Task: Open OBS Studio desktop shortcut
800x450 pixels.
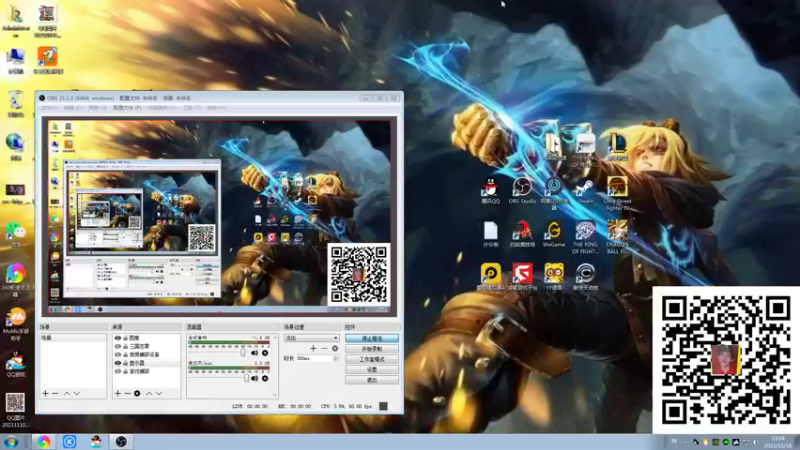Action: (x=522, y=190)
